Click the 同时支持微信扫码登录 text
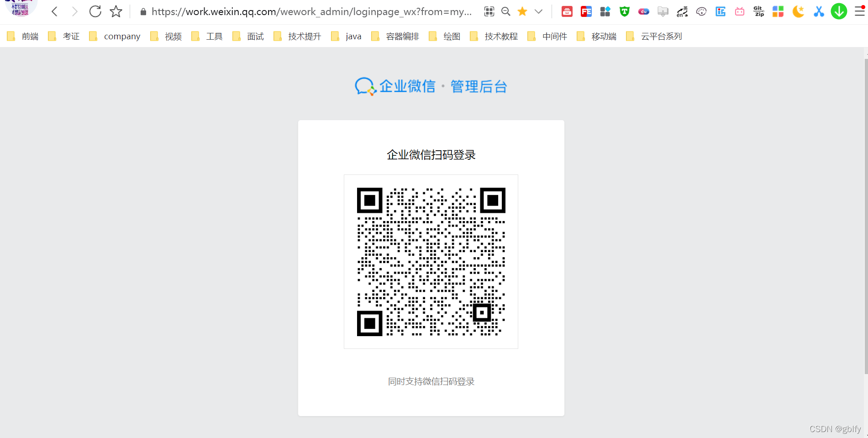 pos(431,381)
